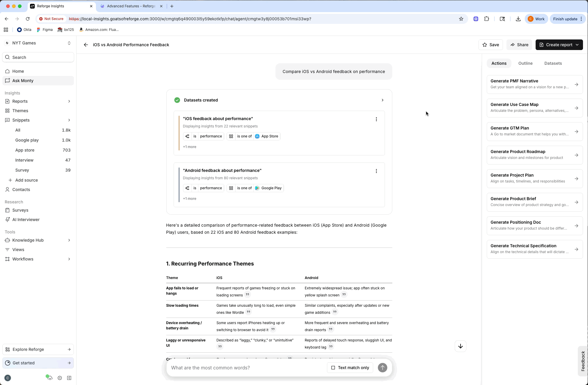
Task: Collapse sidebar using panel icon
Action: [69, 378]
